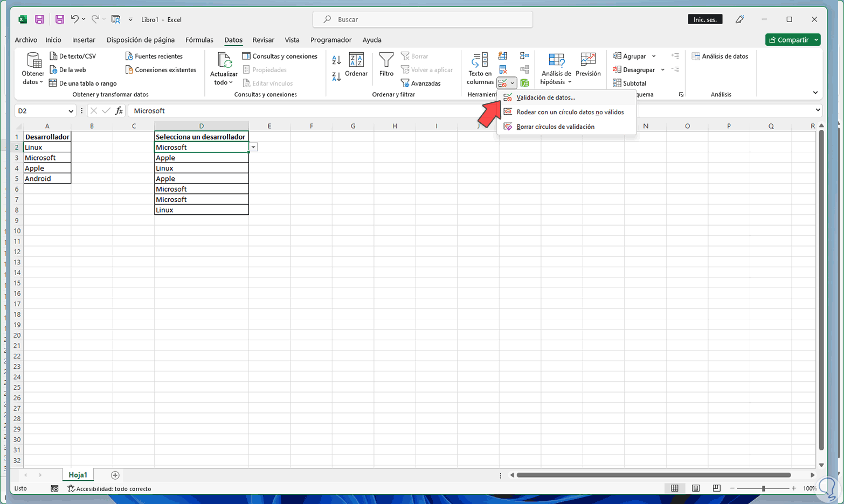The width and height of the screenshot is (844, 504).
Task: Click the horizontal scrollbar thumb
Action: (x=654, y=475)
